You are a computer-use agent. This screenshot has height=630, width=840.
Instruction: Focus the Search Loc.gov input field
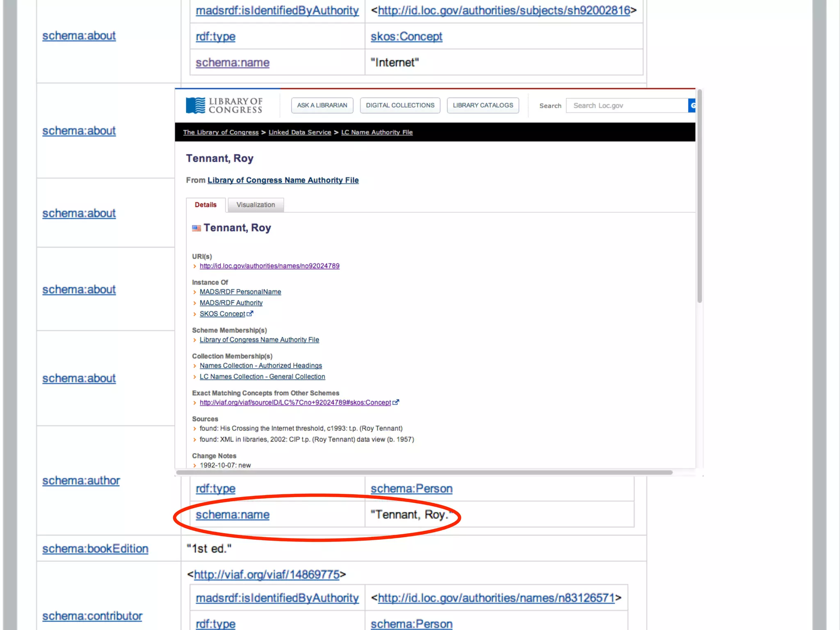click(x=627, y=105)
